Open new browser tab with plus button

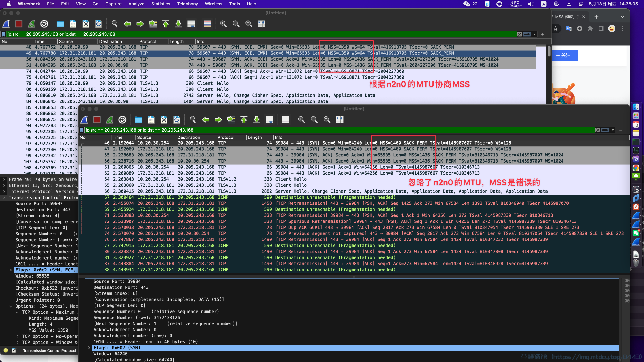(x=596, y=17)
